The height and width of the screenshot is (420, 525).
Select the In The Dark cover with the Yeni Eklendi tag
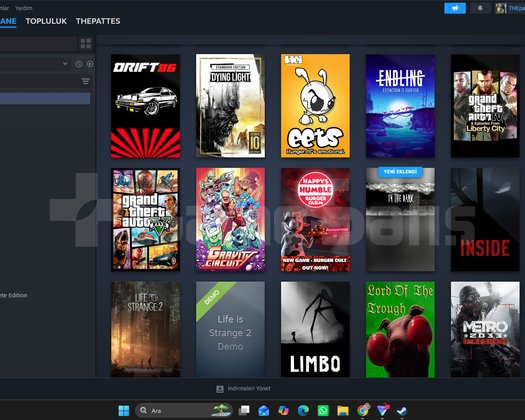[400, 220]
